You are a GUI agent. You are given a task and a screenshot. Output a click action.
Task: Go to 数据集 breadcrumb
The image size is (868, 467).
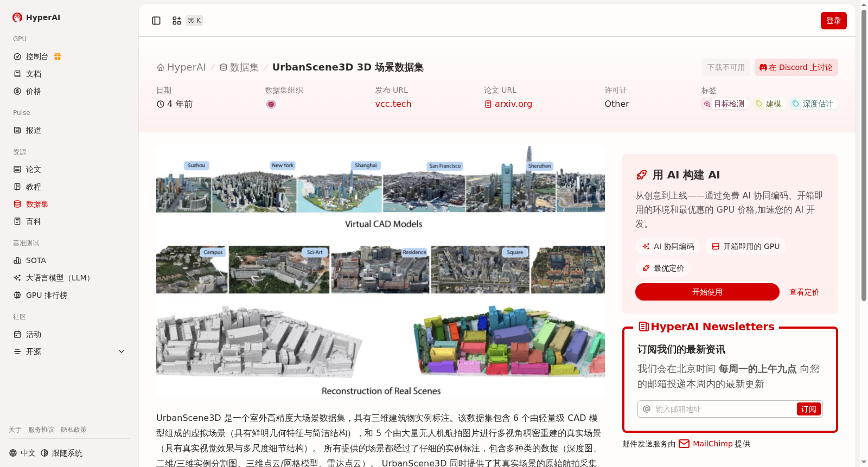point(239,67)
